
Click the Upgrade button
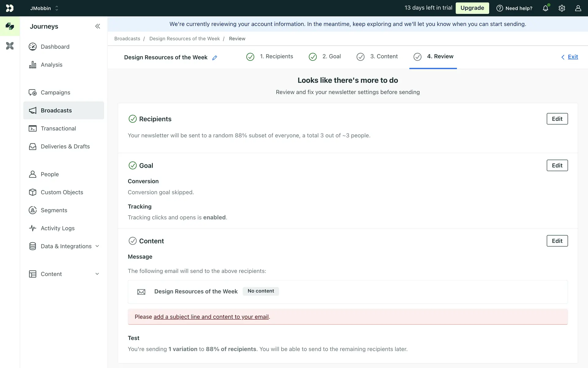click(472, 8)
